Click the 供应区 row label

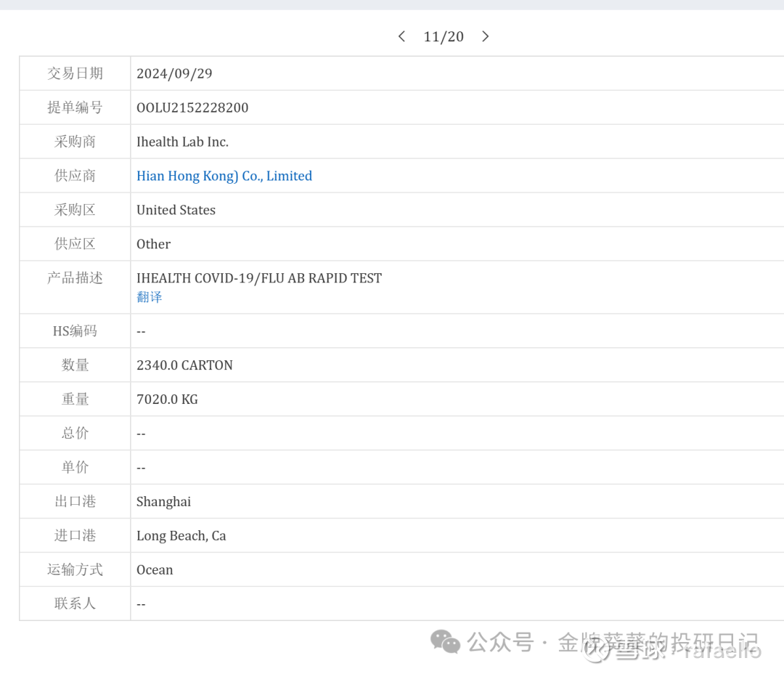tap(75, 244)
